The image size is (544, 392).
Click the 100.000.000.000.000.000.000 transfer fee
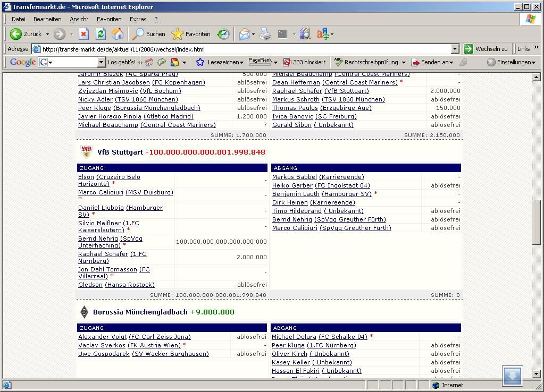221,242
